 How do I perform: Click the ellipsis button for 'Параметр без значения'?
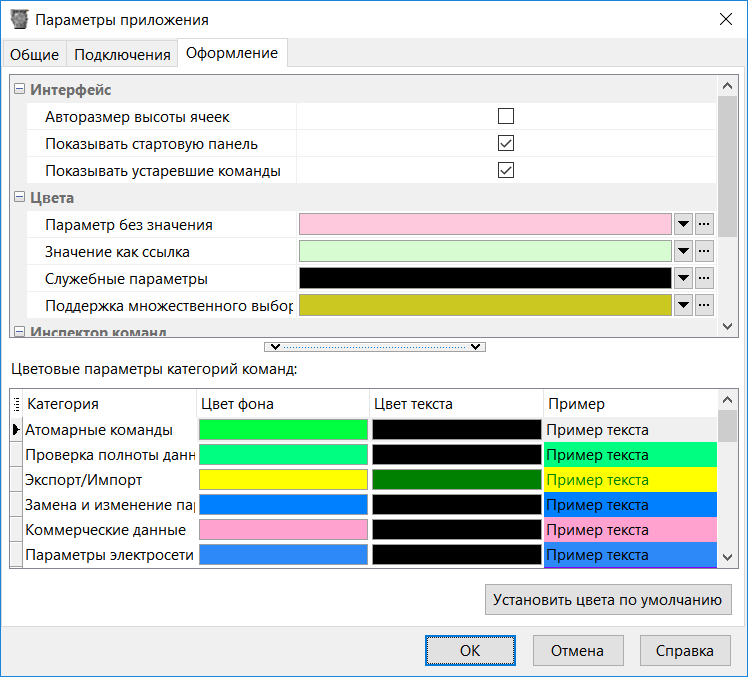pyautogui.click(x=704, y=224)
